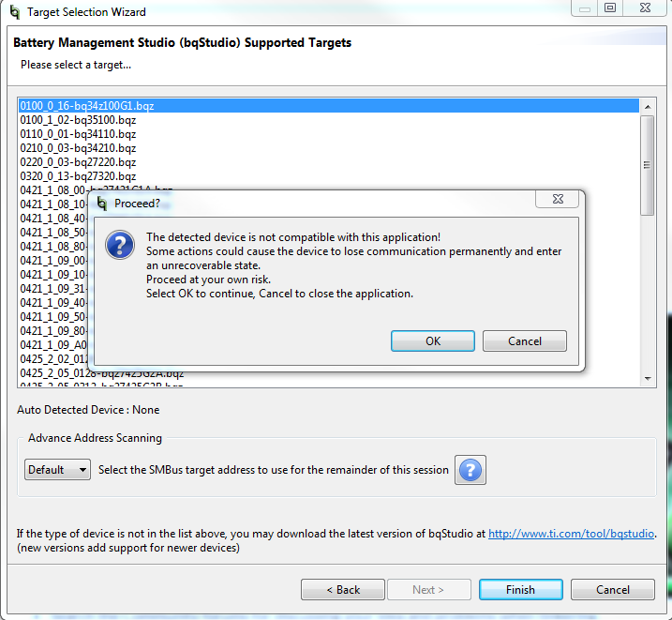672x620 pixels.
Task: Select the 0421_1_09_40 target row
Action: [53, 303]
